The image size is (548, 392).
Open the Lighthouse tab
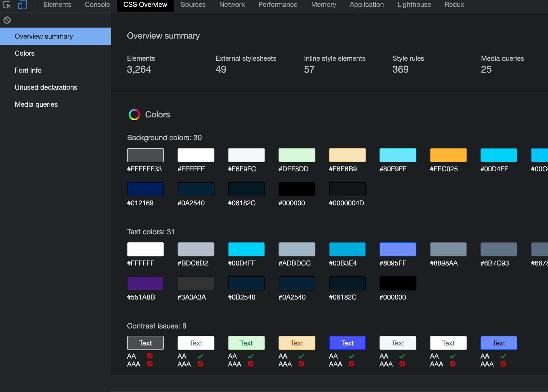(414, 5)
